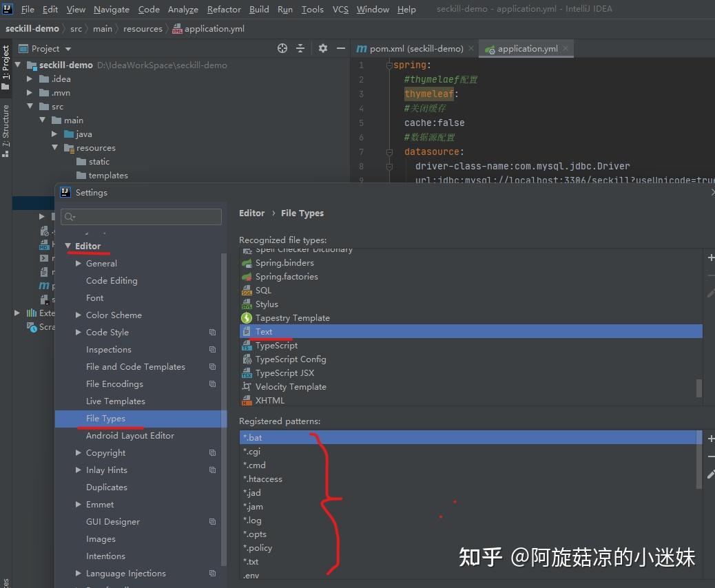The width and height of the screenshot is (715, 588).
Task: Hide the Project tool window via minimize icon
Action: tap(341, 48)
